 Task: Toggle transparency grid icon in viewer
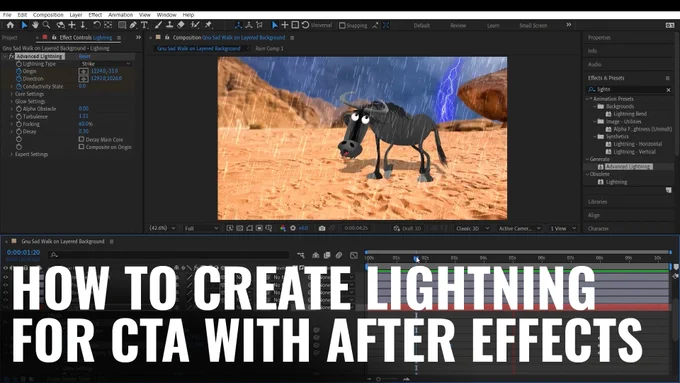tap(239, 228)
